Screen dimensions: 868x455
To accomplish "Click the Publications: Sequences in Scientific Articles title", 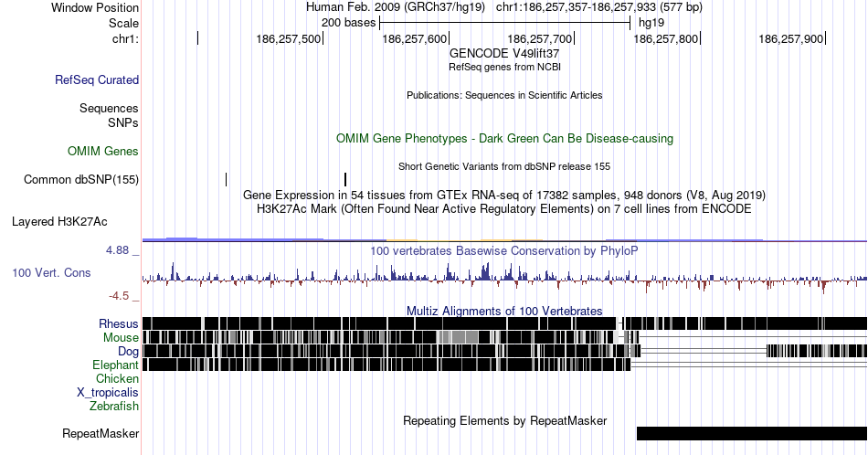I will (504, 95).
